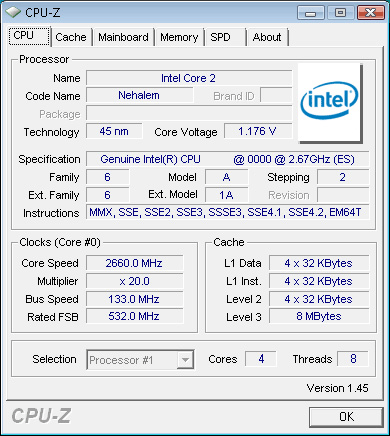Click the Threads count field
The height and width of the screenshot is (436, 390).
point(353,359)
